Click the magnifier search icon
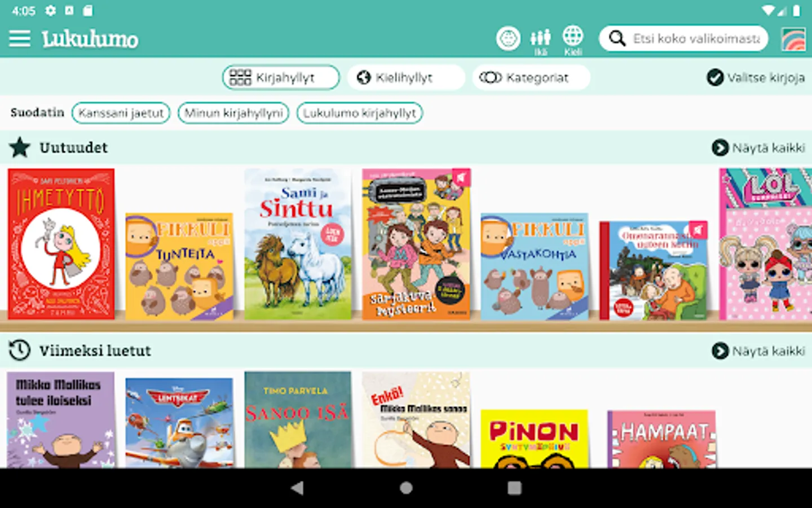 pos(617,38)
